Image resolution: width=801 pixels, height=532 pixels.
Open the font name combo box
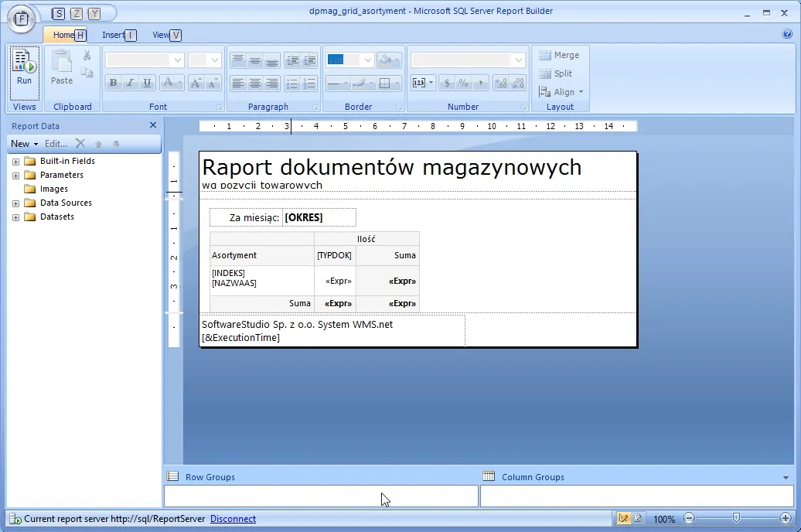tap(145, 60)
